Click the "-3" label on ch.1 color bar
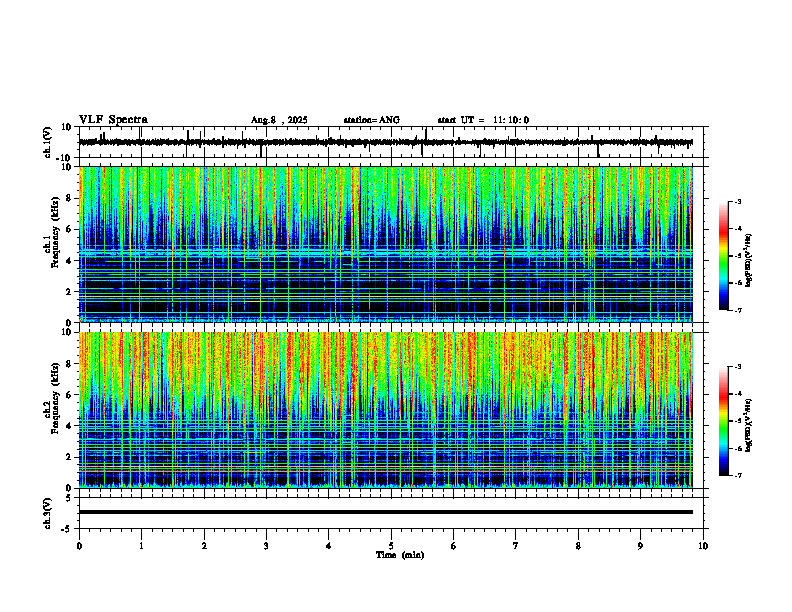 tap(738, 202)
